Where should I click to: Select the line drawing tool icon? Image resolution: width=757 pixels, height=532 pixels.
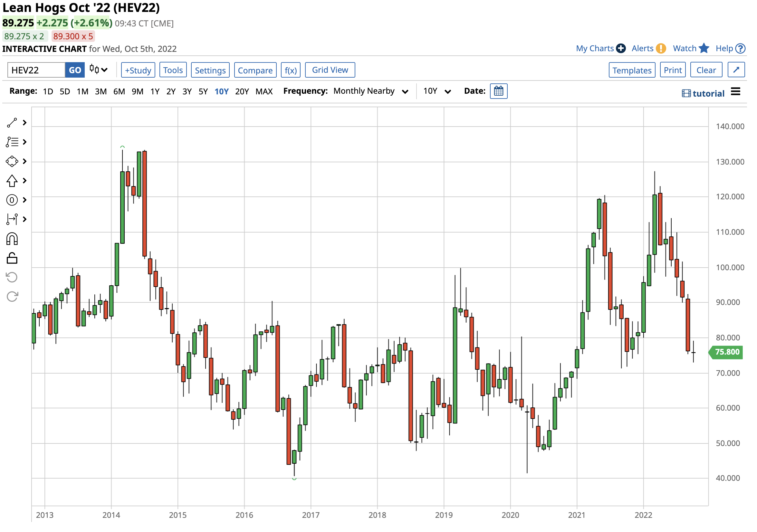pyautogui.click(x=12, y=123)
